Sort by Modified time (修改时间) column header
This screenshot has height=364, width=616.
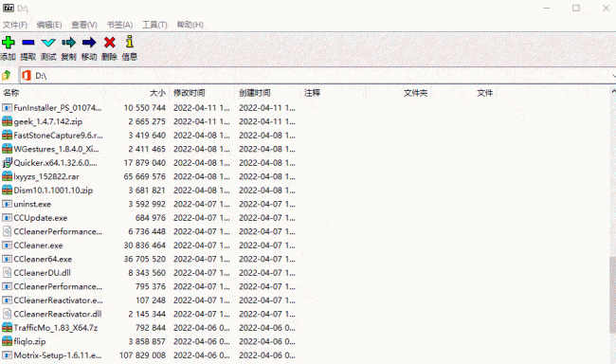click(202, 93)
